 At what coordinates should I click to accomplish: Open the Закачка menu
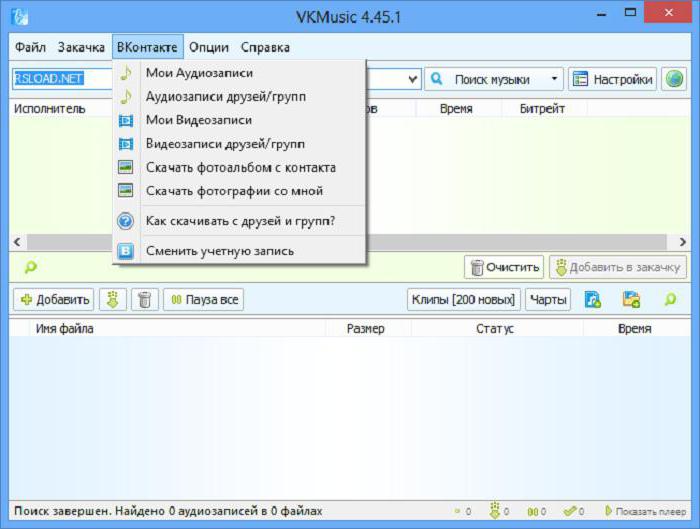pos(81,47)
